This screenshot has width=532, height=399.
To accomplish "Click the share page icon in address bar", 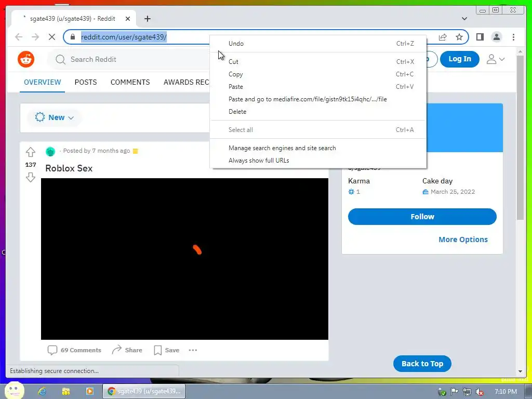I will (443, 37).
